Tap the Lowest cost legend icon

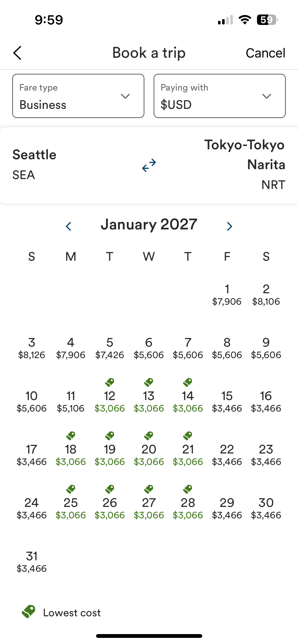(x=29, y=611)
